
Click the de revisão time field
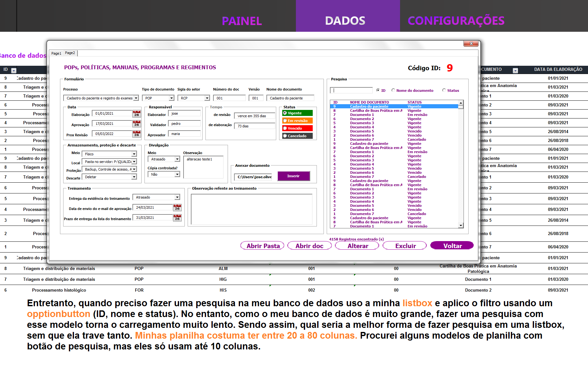(255, 116)
